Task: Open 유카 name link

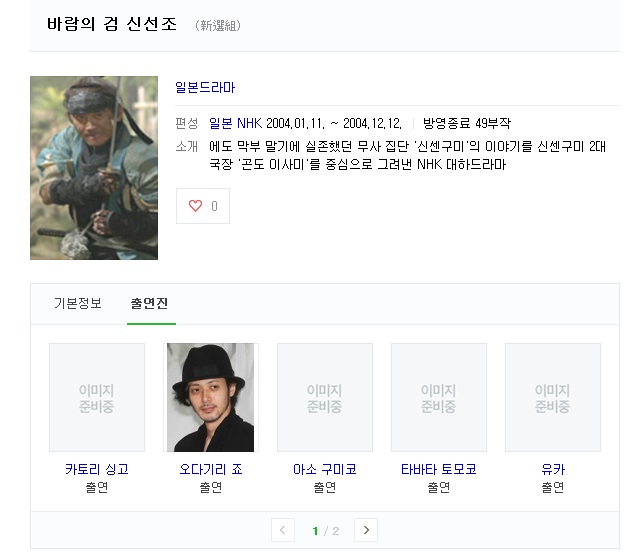Action: point(552,469)
